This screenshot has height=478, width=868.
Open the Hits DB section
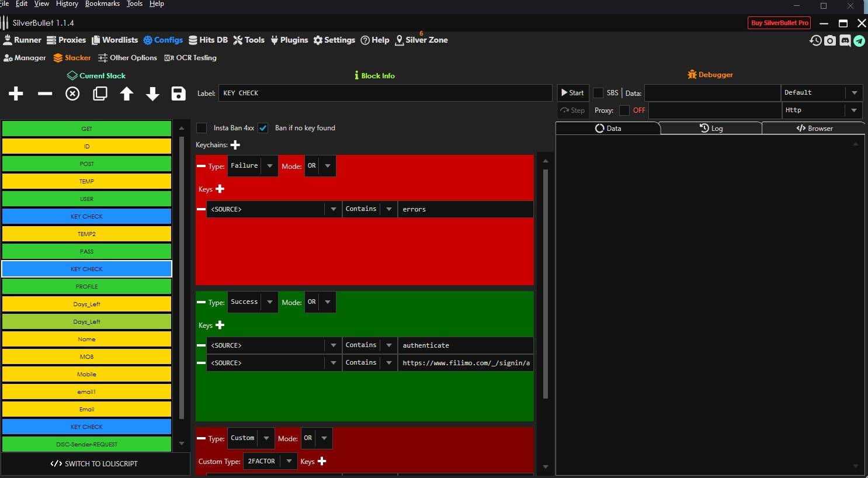click(208, 40)
